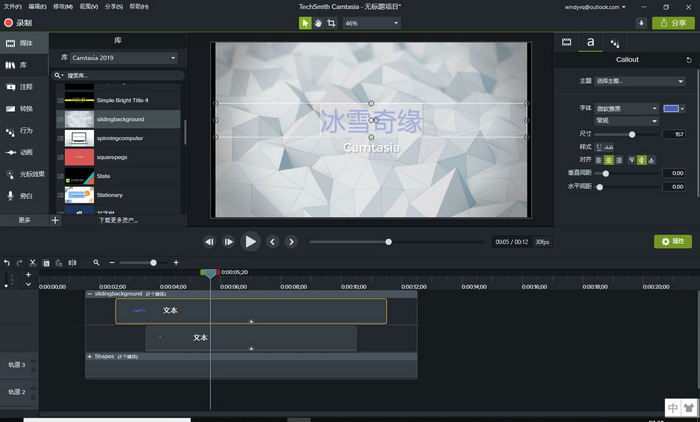Open the 主题 theme dropdown
This screenshot has width=700, height=422.
[x=639, y=81]
